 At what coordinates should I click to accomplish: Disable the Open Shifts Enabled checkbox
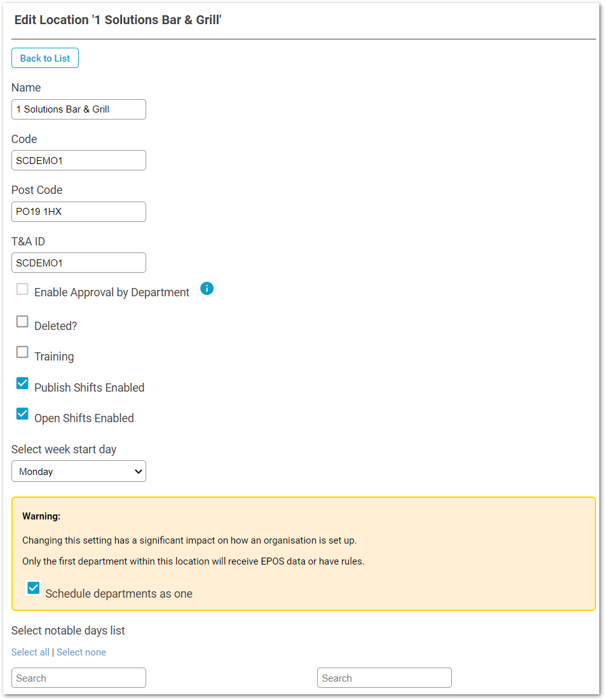[22, 413]
